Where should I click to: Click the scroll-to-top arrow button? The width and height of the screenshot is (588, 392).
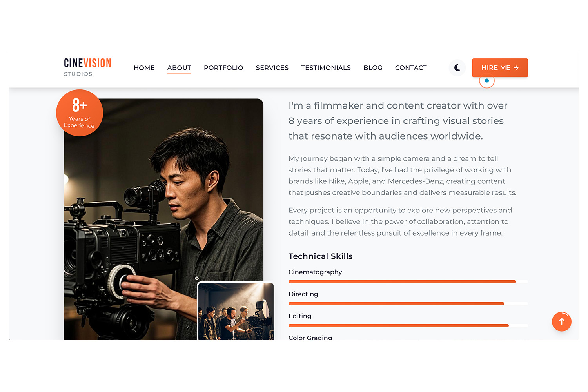point(561,321)
